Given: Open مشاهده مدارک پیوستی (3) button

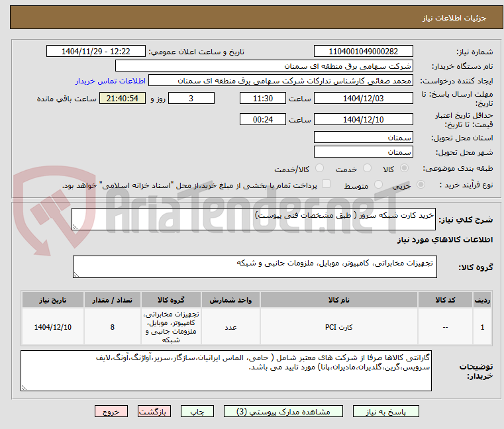Looking at the screenshot, I should pos(283,411).
